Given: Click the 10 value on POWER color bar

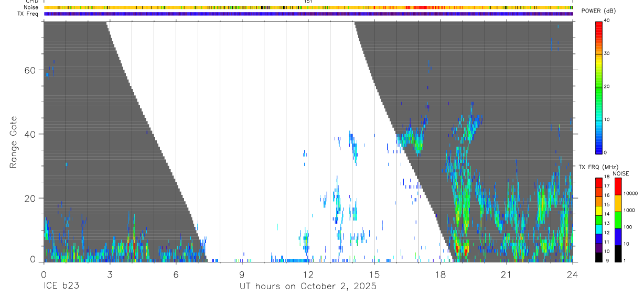Looking at the screenshot, I should [607, 120].
